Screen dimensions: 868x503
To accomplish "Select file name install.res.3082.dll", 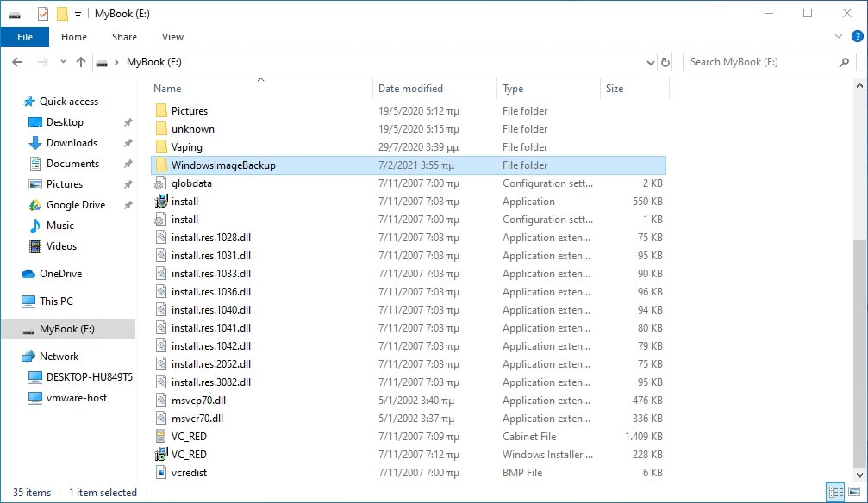I will click(211, 382).
